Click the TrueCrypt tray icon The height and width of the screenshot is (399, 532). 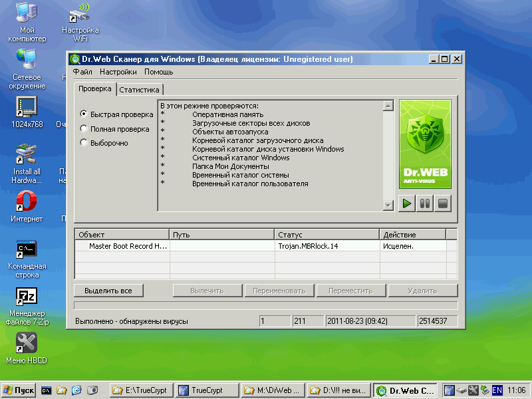[450, 390]
